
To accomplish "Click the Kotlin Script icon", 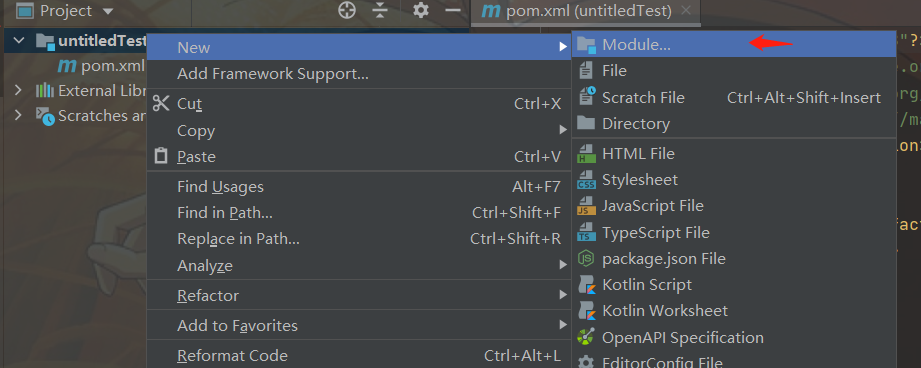I will [586, 285].
